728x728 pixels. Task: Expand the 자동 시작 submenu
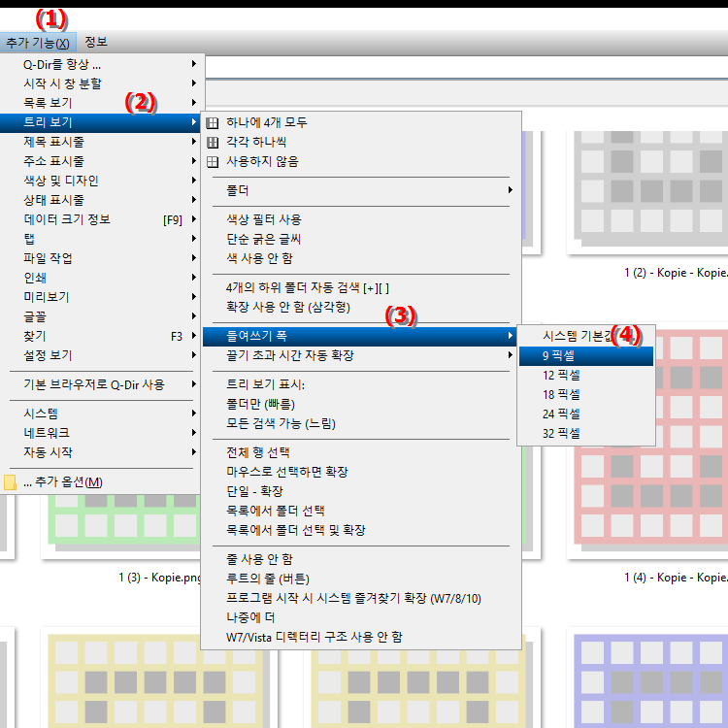point(100,453)
